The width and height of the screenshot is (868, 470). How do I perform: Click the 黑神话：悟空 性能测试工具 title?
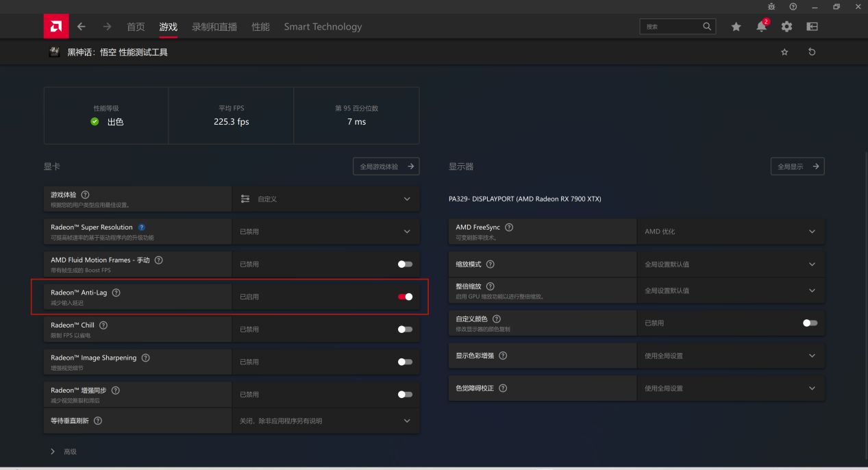tap(117, 53)
